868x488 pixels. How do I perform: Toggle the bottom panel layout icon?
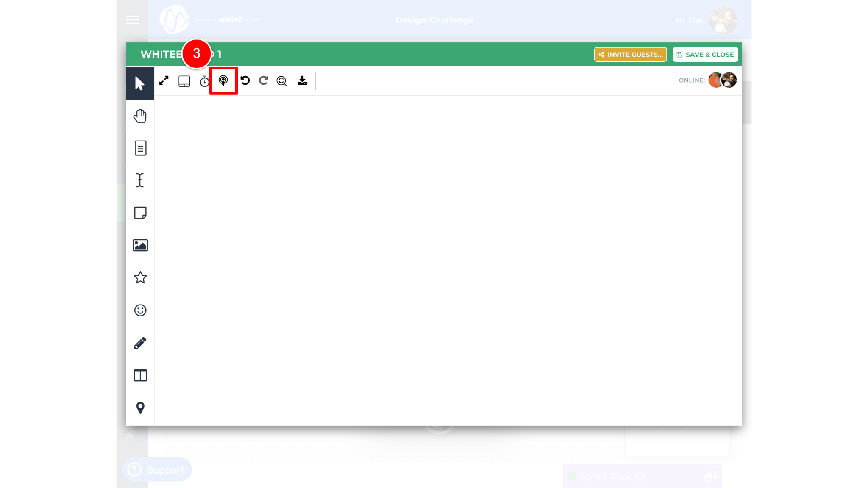tap(184, 81)
